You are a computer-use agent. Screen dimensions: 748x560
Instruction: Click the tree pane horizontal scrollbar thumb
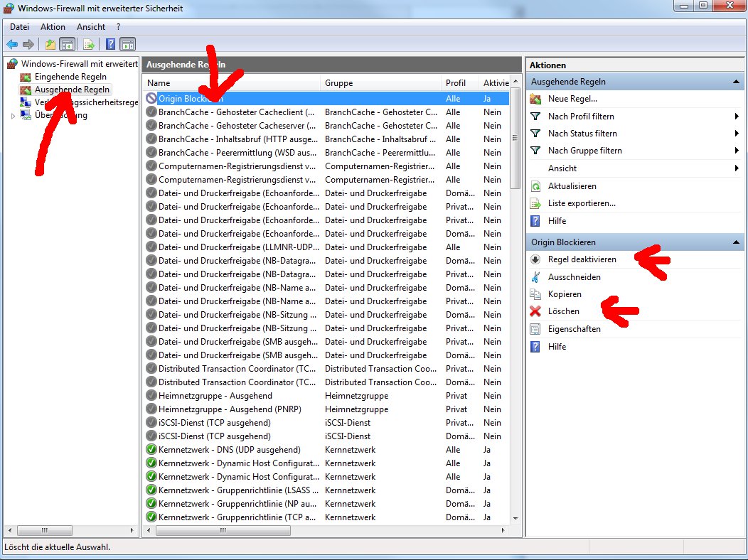tap(45, 530)
